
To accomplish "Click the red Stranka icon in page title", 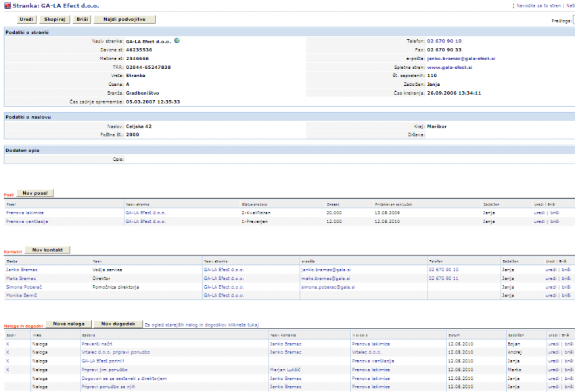I will click(7, 5).
